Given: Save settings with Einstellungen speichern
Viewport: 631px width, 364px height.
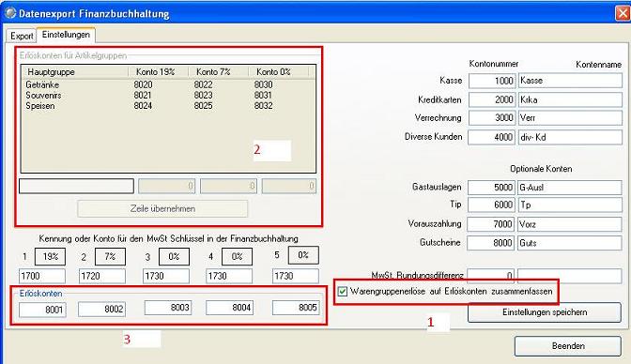Looking at the screenshot, I should click(545, 312).
